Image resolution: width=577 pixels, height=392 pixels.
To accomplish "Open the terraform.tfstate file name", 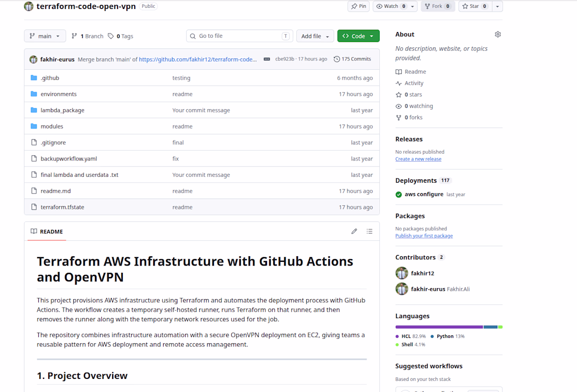I will tap(62, 207).
